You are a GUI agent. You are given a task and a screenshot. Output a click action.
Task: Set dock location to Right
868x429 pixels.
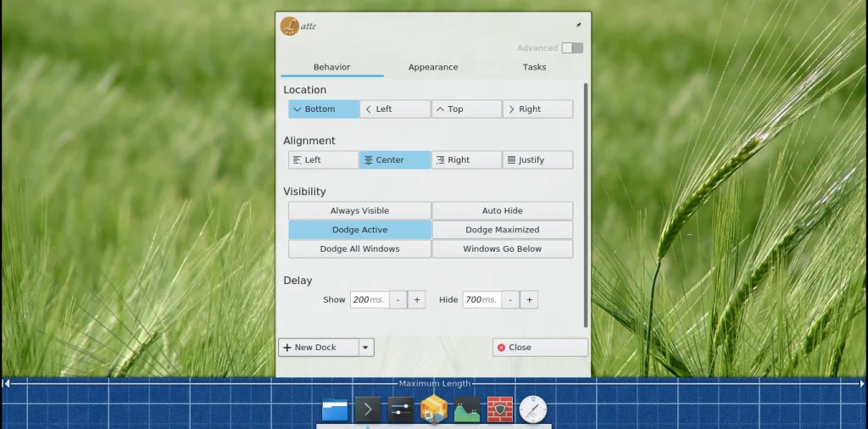click(x=537, y=109)
